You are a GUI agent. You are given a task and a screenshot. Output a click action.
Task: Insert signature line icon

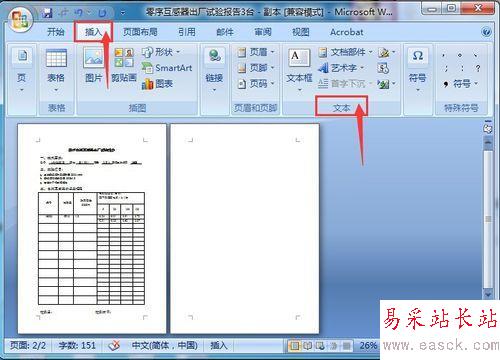click(387, 52)
